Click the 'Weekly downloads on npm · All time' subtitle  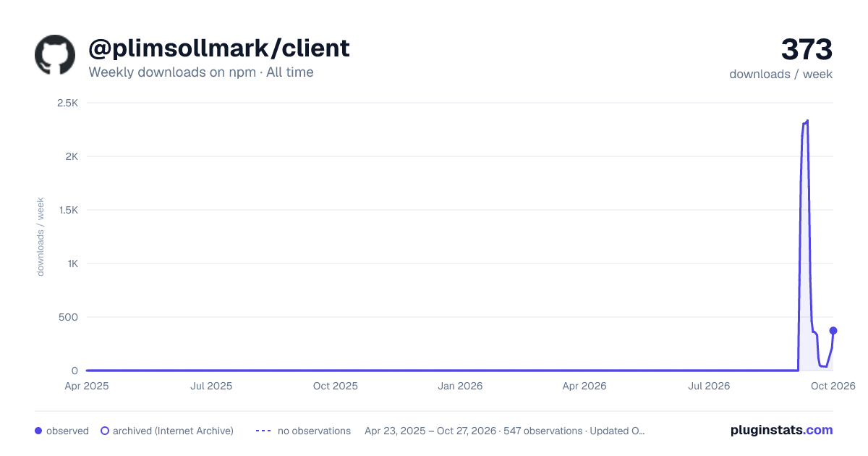click(201, 72)
